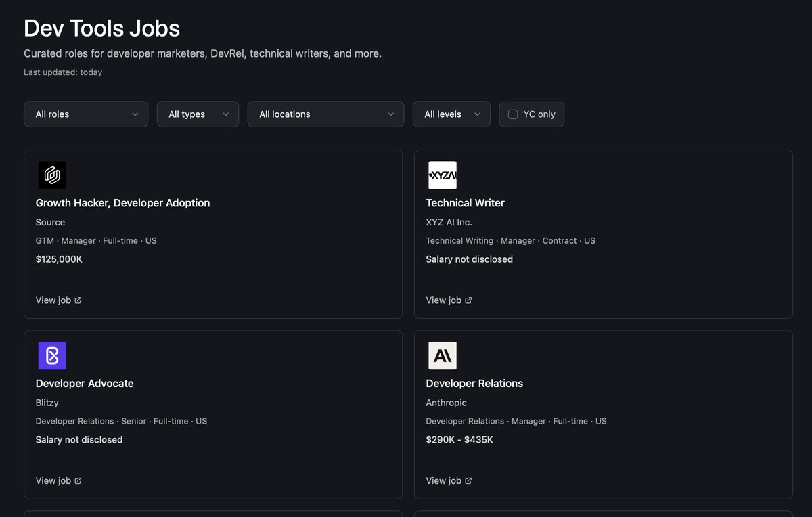
Task: Click Salary not disclosed on Technical Writer card
Action: [x=469, y=259]
